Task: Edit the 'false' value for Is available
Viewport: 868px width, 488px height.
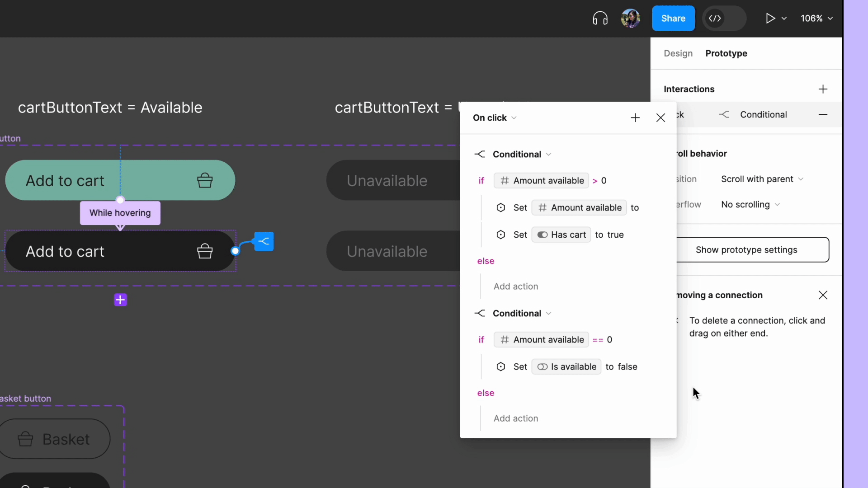Action: point(627,367)
